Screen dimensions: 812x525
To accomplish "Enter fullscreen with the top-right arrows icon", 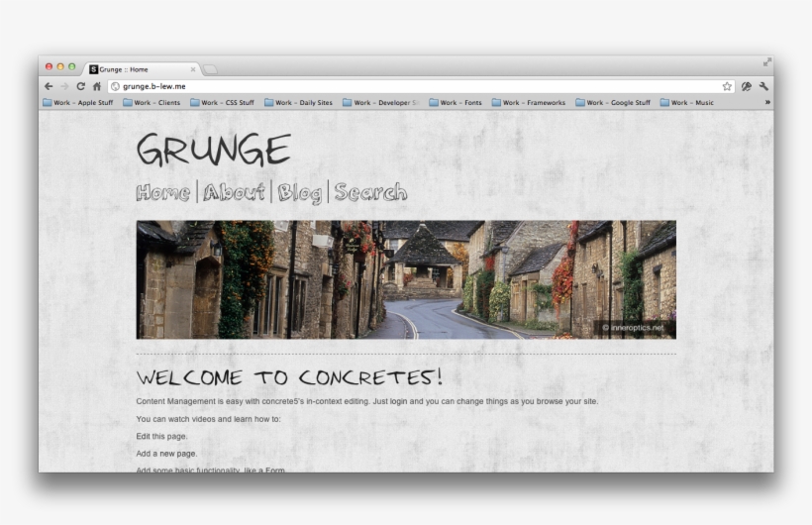I will coord(767,62).
